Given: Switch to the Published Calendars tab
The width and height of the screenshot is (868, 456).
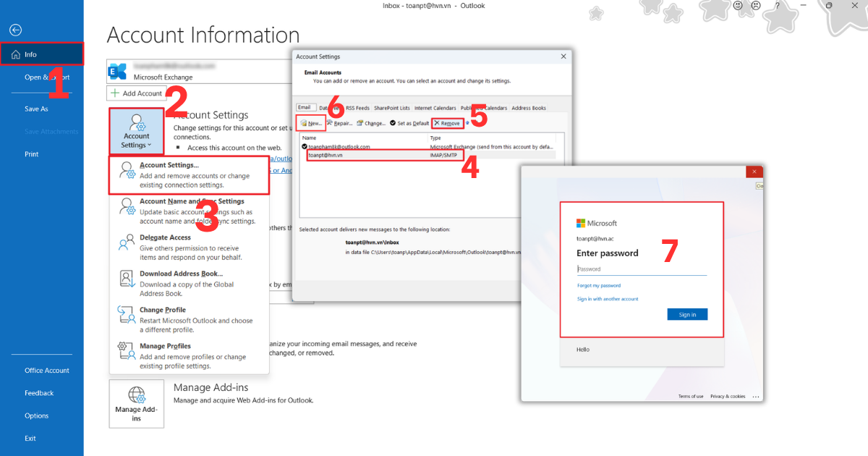Looking at the screenshot, I should click(x=484, y=109).
